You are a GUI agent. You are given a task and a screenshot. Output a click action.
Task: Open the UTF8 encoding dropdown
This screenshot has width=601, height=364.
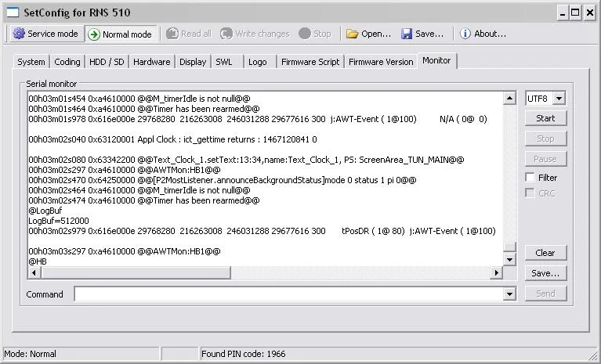559,99
